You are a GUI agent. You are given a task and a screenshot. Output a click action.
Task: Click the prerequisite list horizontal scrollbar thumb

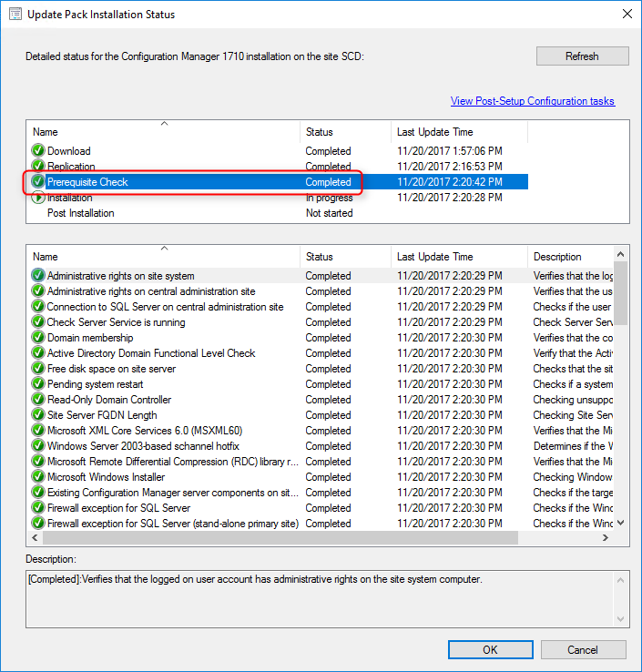280,537
